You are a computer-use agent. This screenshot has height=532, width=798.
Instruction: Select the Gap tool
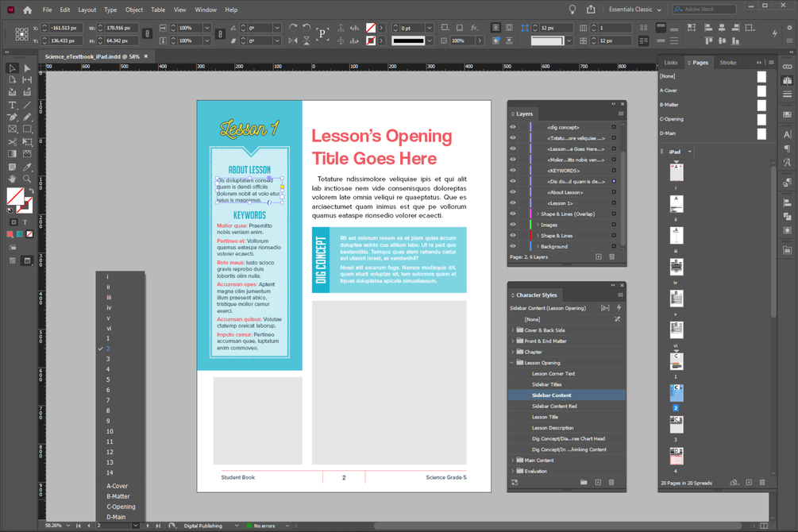(27, 80)
